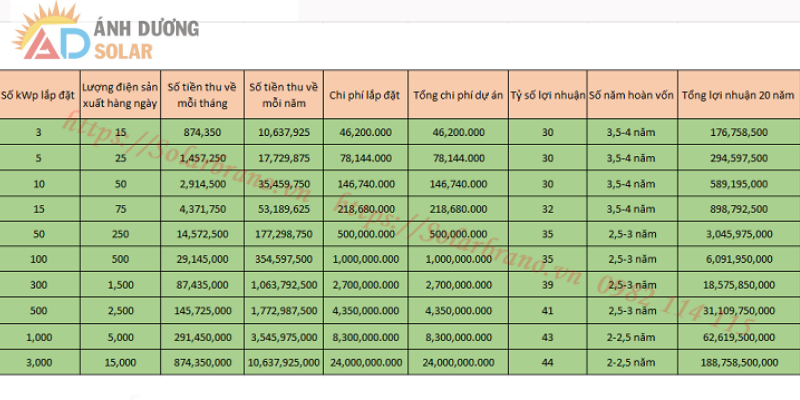The height and width of the screenshot is (400, 800).
Task: Select the 'Tổng chi phí dự án' header
Action: point(458,95)
